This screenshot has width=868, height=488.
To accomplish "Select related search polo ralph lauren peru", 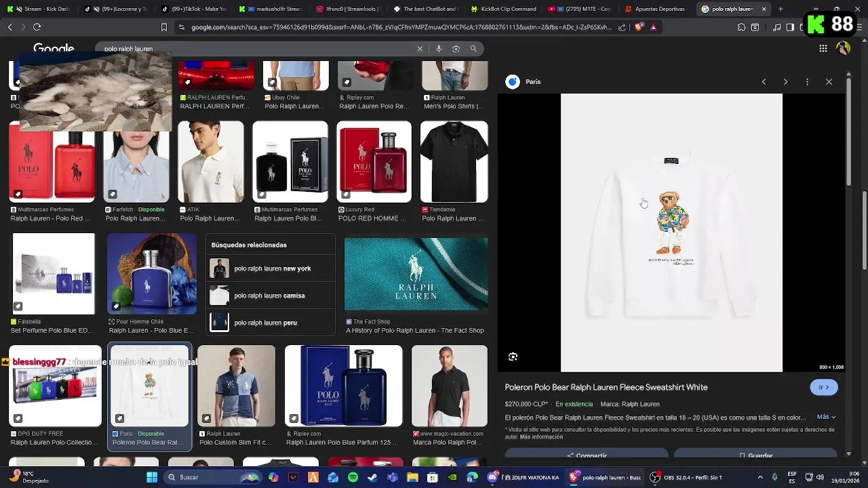I will (x=271, y=323).
